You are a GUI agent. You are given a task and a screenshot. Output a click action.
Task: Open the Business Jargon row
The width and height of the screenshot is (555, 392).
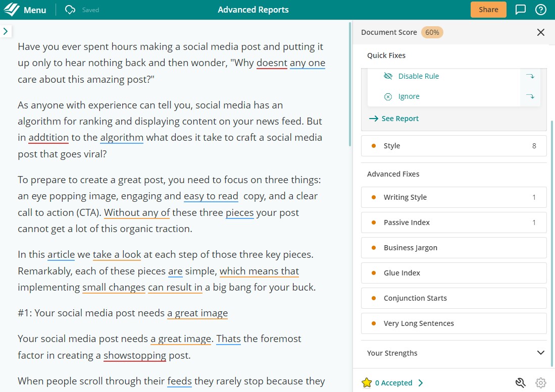click(454, 247)
